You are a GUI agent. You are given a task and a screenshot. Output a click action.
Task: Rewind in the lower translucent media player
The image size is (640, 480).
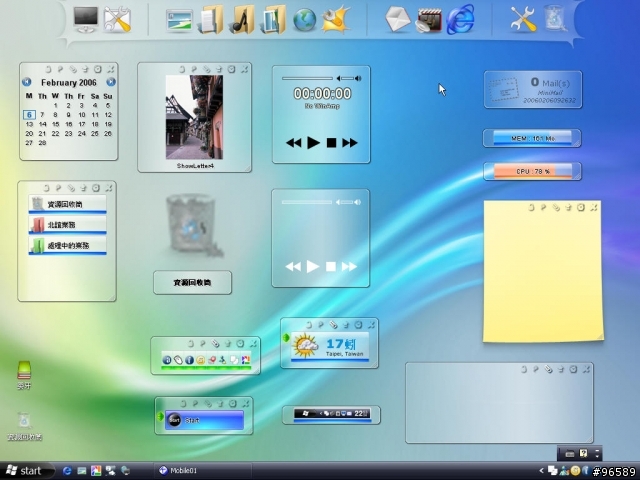tap(293, 267)
